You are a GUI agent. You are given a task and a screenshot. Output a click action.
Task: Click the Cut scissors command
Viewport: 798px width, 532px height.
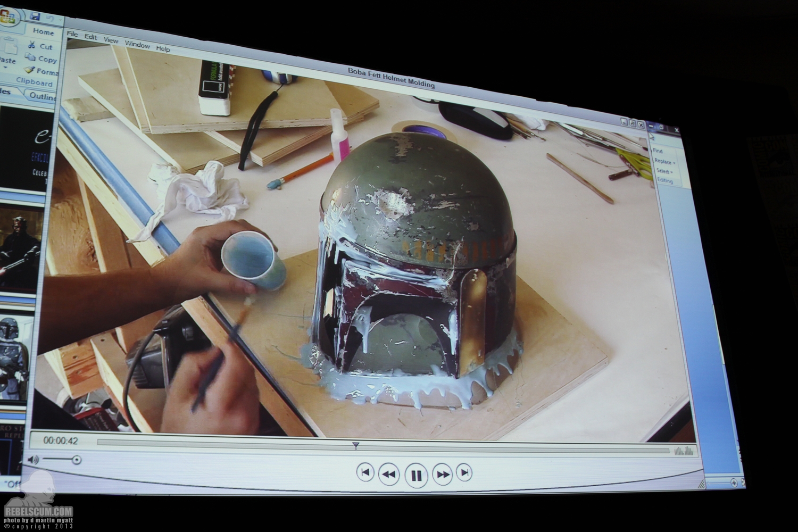coord(40,46)
